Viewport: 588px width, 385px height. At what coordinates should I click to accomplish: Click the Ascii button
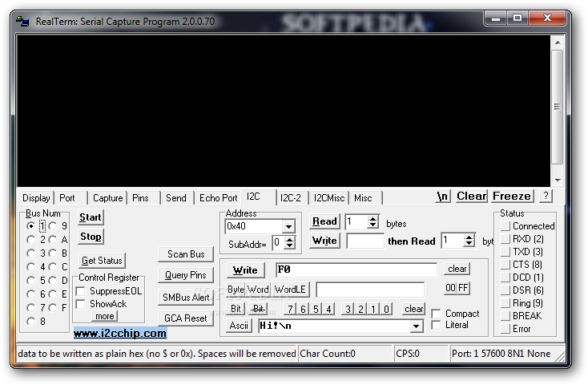click(x=239, y=326)
